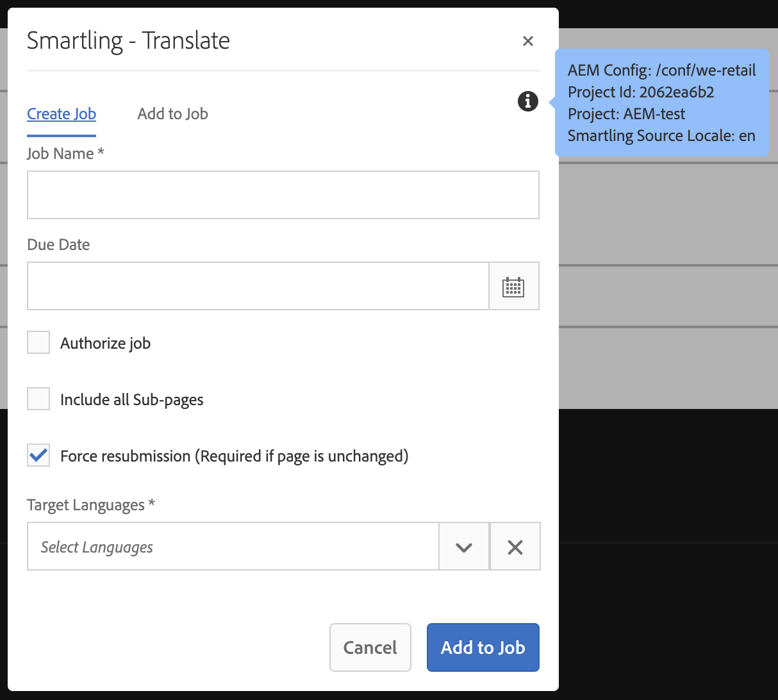This screenshot has height=700, width=778.
Task: Click the AEM Config tooltip bubble
Action: [661, 103]
